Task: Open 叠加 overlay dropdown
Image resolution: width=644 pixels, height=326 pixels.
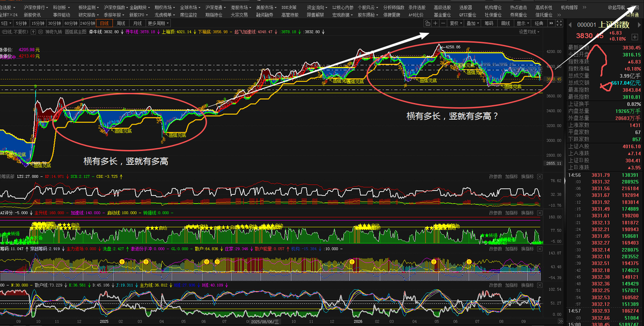Action: (473, 23)
